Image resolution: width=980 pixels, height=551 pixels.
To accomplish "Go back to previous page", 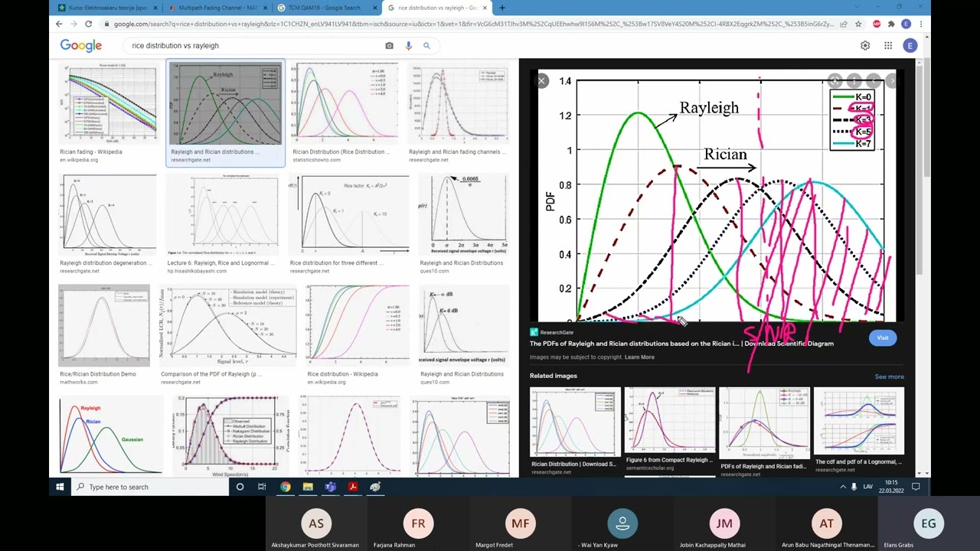I will tap(59, 24).
